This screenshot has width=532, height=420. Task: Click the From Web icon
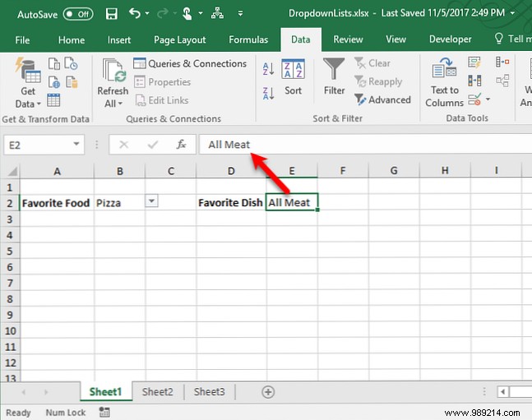pos(54,82)
